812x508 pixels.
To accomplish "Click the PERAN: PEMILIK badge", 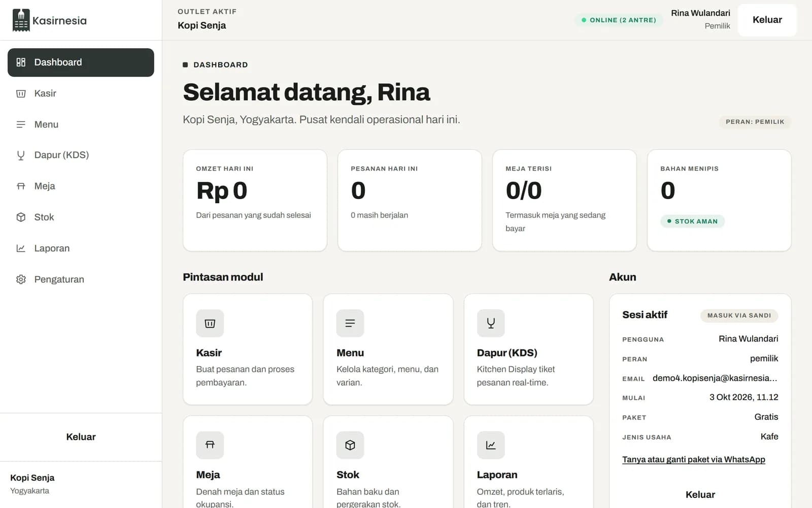I will (755, 122).
